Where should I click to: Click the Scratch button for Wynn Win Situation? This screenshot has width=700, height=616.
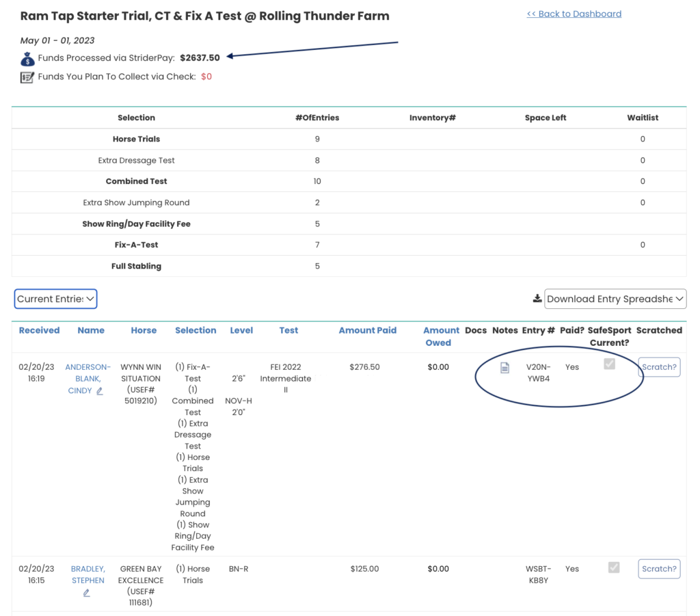pos(658,366)
